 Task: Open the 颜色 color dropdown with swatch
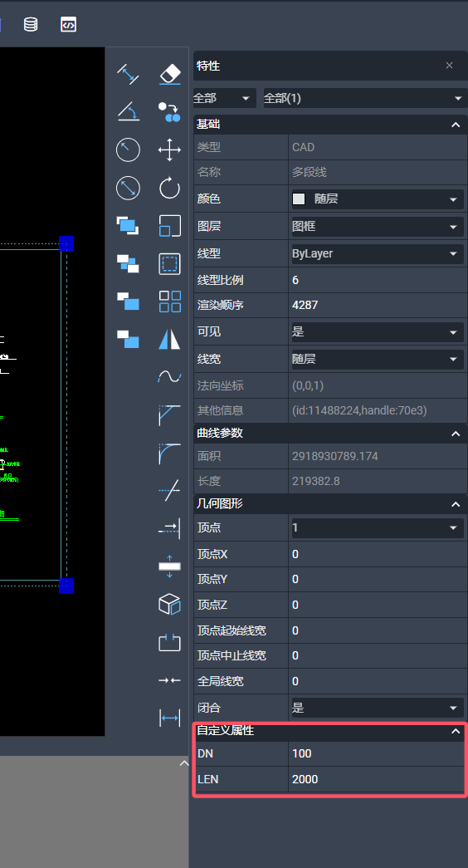pos(378,199)
